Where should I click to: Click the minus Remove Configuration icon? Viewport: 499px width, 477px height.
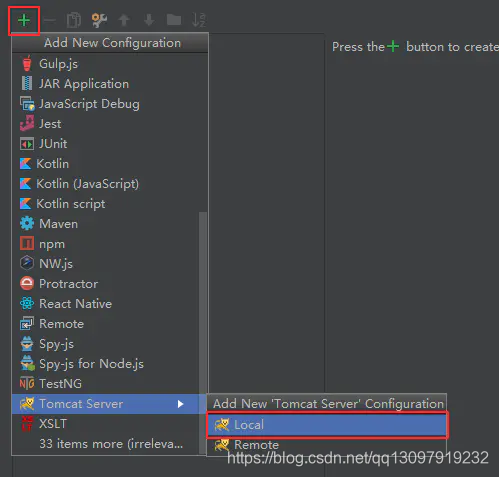49,21
